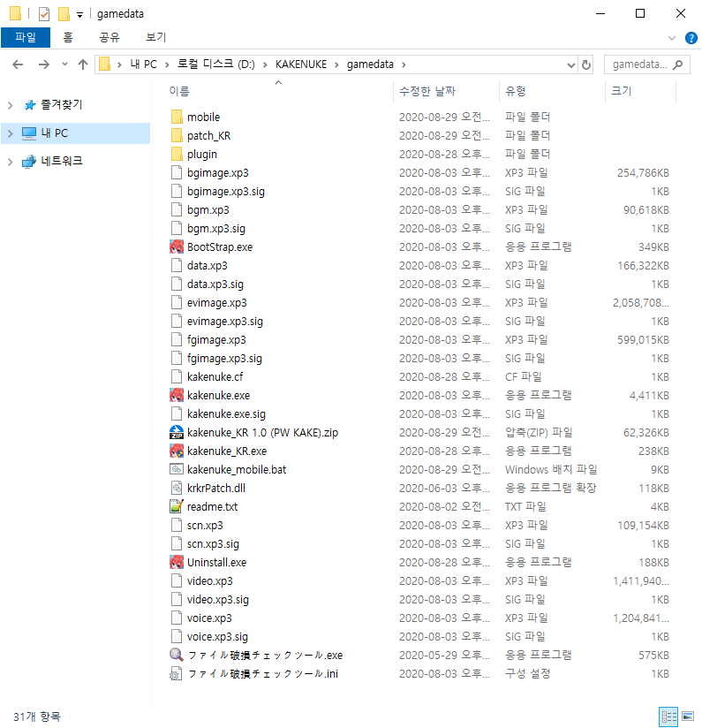Click the 내 PC breadcrumb segment
This screenshot has height=728, width=702.
[x=143, y=64]
